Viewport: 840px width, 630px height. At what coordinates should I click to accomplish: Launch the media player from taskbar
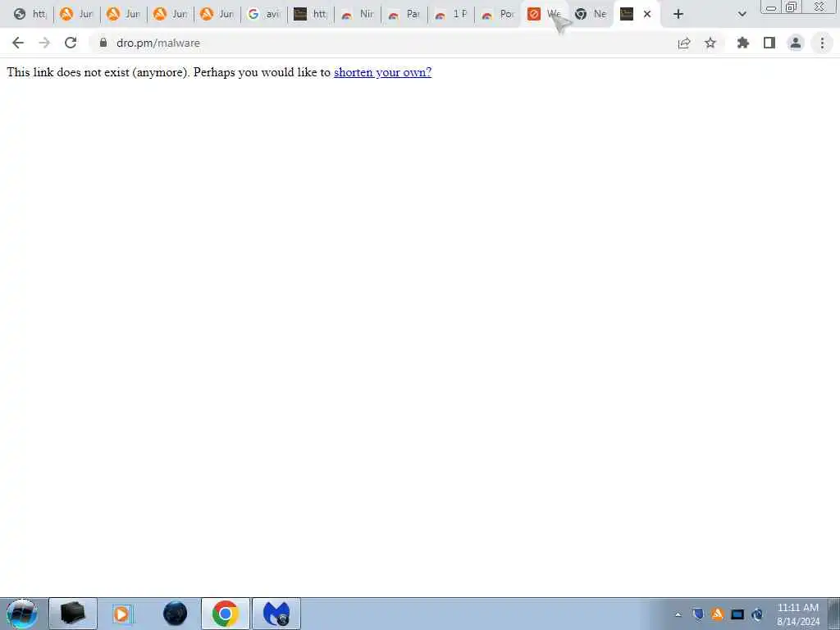[122, 614]
